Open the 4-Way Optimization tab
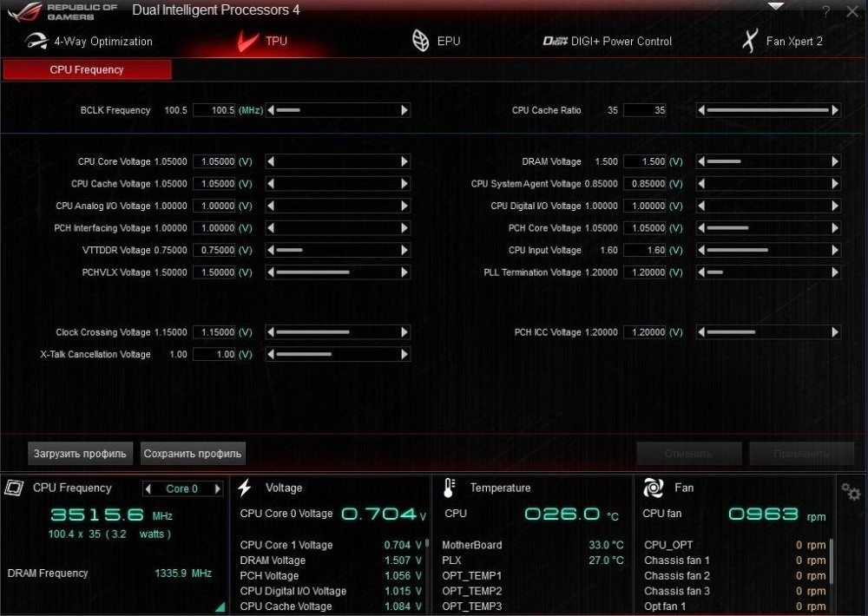868x616 pixels. [89, 42]
